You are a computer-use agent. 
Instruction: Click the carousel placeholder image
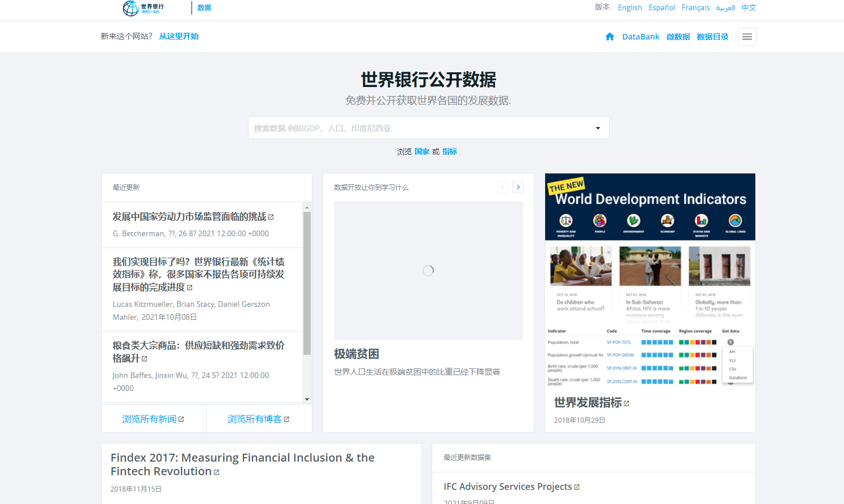[x=428, y=271]
